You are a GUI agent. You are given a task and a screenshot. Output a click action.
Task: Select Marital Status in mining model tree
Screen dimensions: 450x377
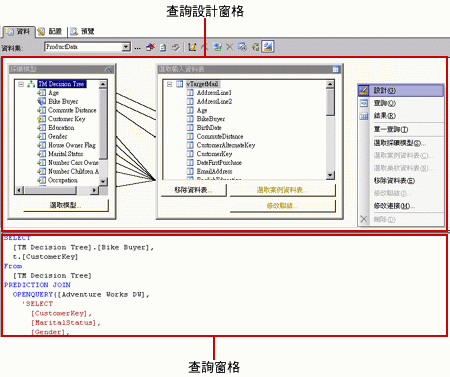66,154
